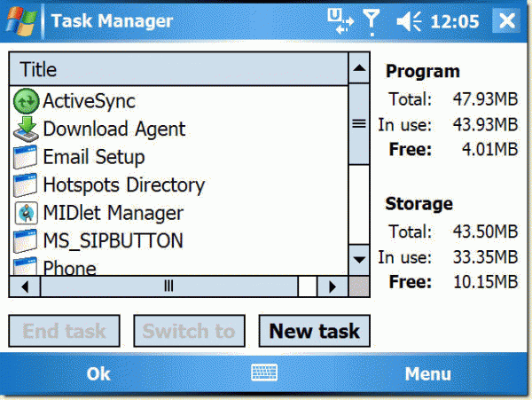Tap the signal antenna status icon

[x=375, y=20]
